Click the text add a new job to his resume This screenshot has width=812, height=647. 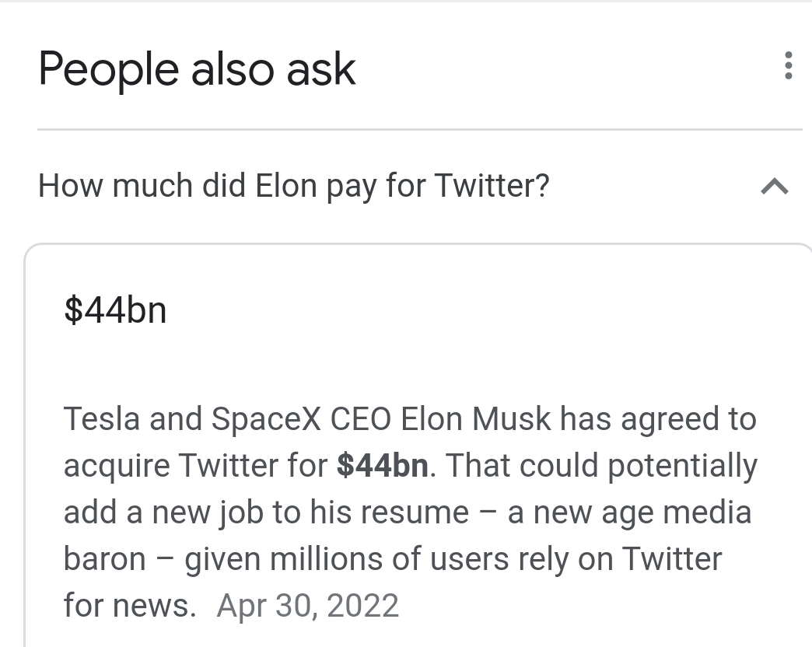click(x=266, y=512)
